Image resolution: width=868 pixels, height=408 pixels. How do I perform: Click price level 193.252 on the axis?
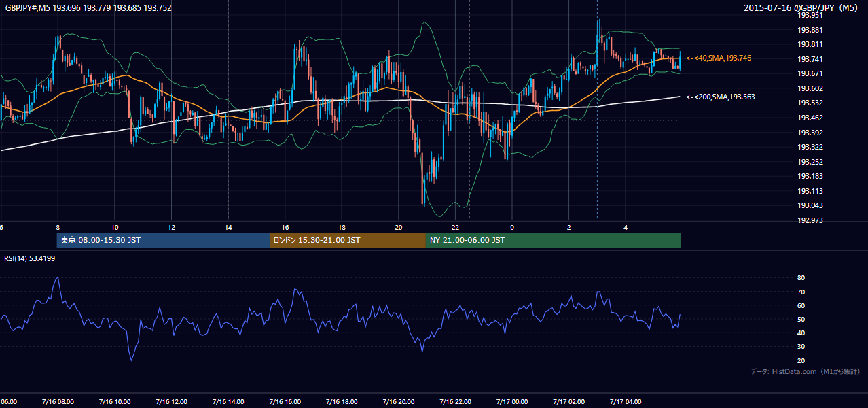click(x=810, y=162)
